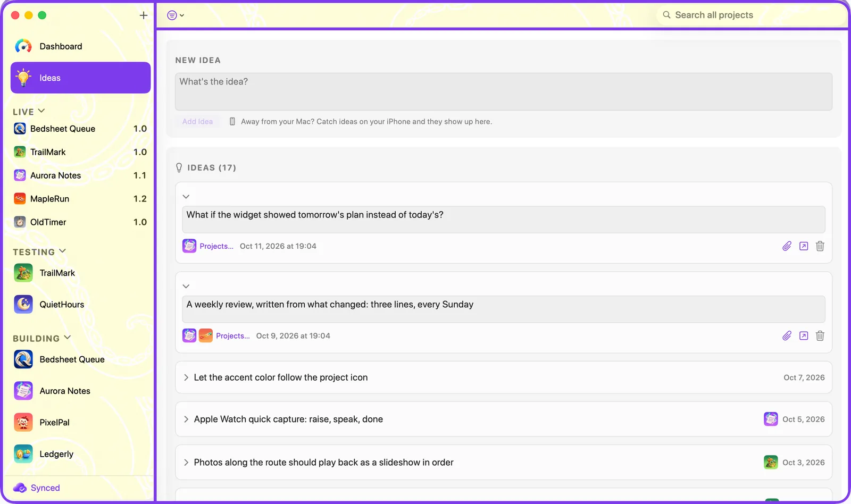The height and width of the screenshot is (504, 851).
Task: Delete the tomorrow's plan widget idea
Action: coord(820,246)
